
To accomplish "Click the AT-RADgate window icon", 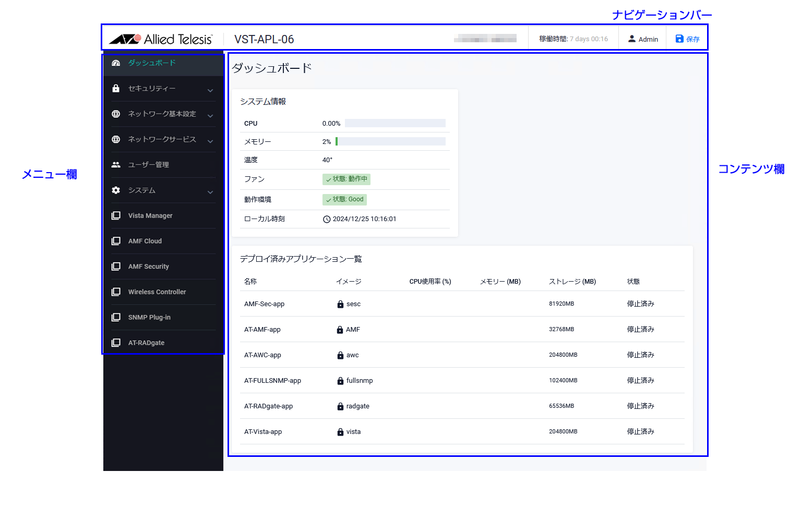I will (116, 343).
